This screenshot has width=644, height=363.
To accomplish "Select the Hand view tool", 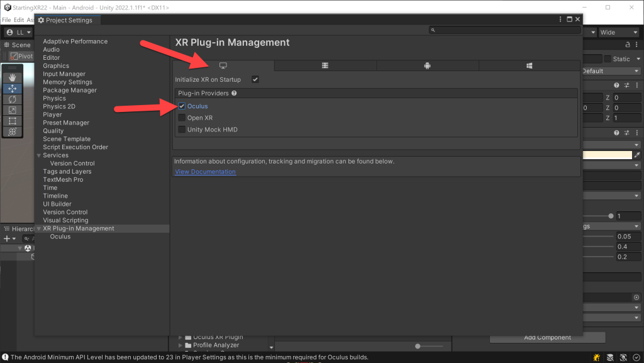I will (13, 77).
